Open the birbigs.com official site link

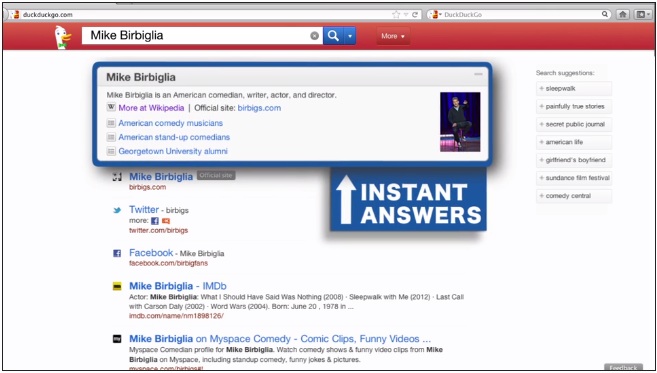tap(259, 108)
